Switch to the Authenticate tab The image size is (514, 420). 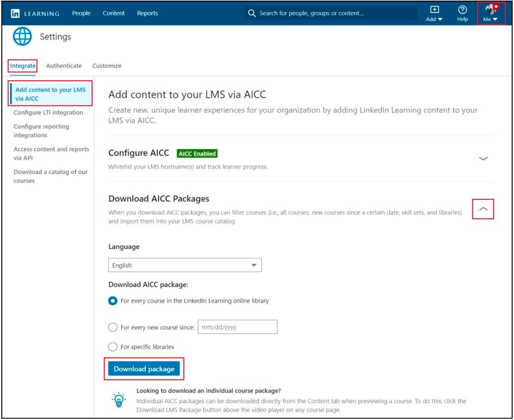64,66
